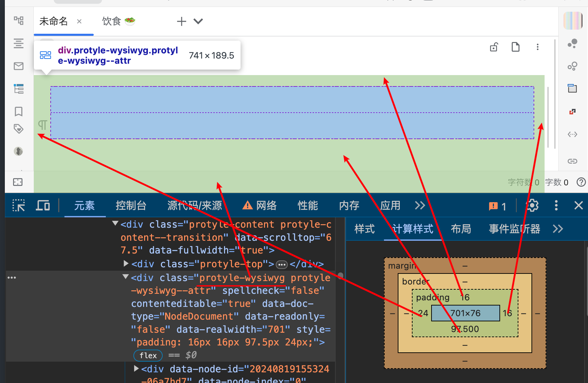Expand the protyle-top div node
The image size is (588, 383).
coord(126,264)
